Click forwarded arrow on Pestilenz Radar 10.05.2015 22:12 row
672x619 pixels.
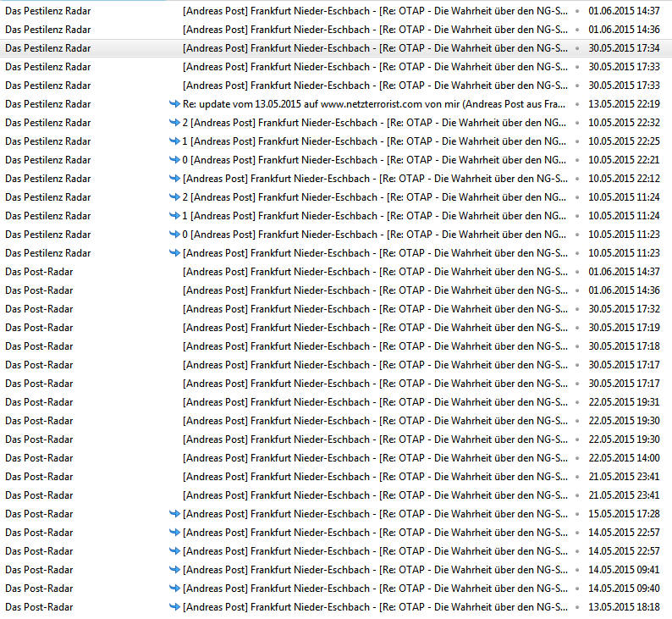[x=174, y=179]
